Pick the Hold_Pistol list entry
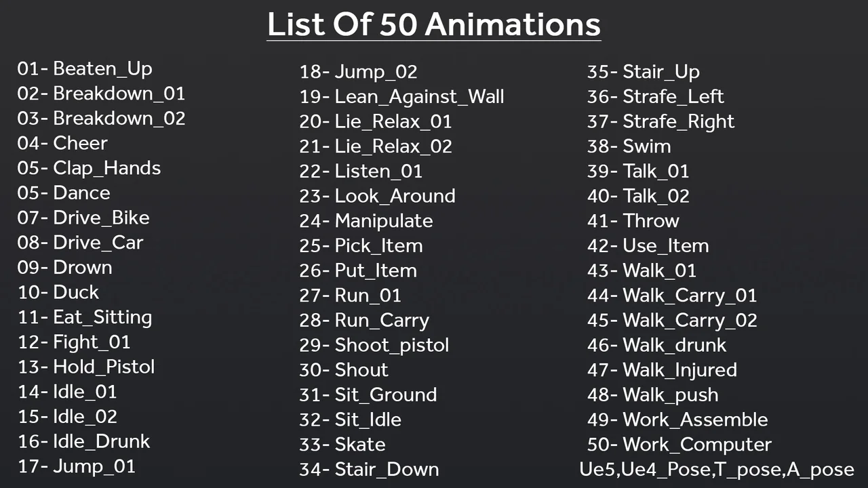Image resolution: width=868 pixels, height=488 pixels. tap(86, 367)
